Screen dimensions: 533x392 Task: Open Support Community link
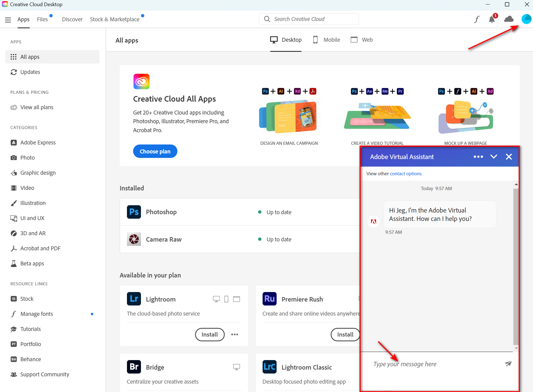[52, 374]
